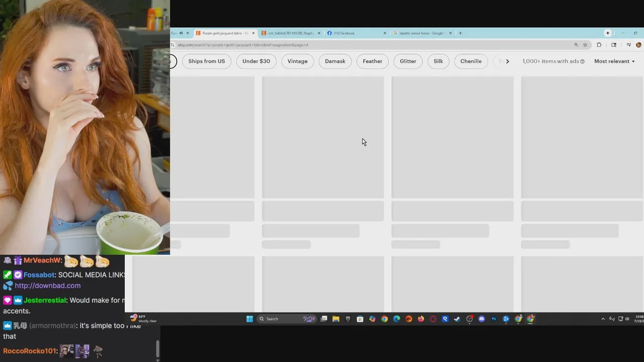Apply the Under $30 filter
644x362 pixels.
(256, 61)
